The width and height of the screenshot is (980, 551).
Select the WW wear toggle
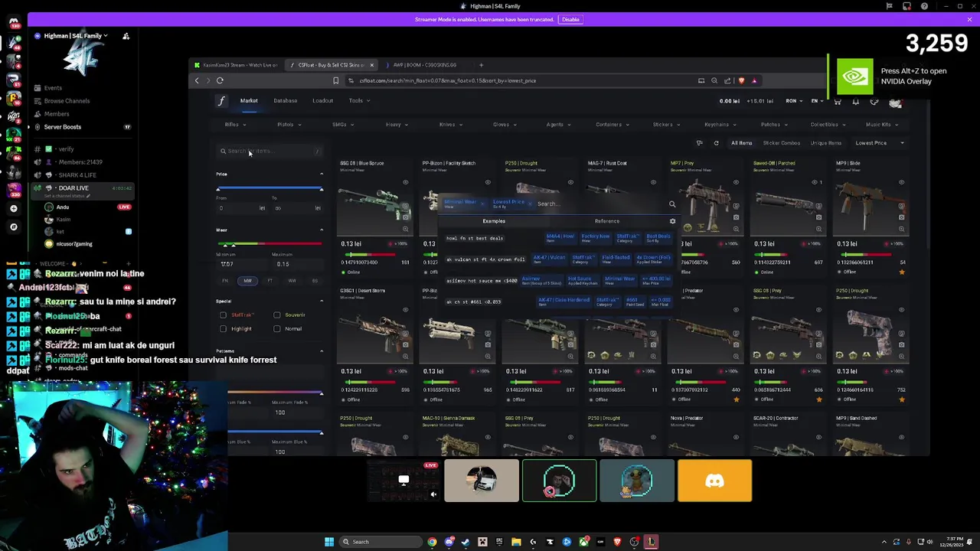click(292, 281)
